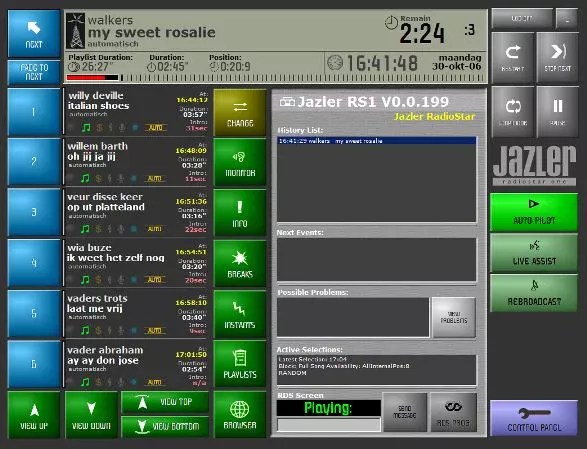Click the track position progress bar
Image resolution: width=587 pixels, height=449 pixels.
click(274, 78)
